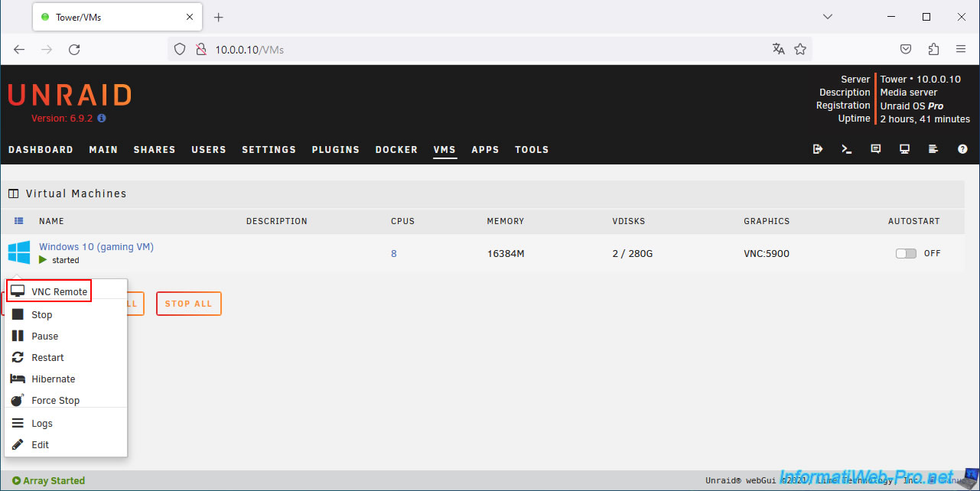Choose Pause in the VM menu
980x491 pixels.
[x=44, y=336]
